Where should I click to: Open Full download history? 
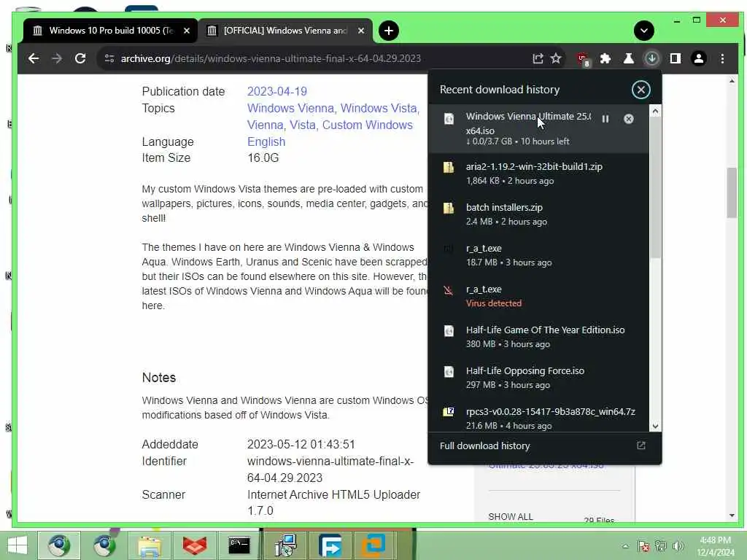coord(544,446)
